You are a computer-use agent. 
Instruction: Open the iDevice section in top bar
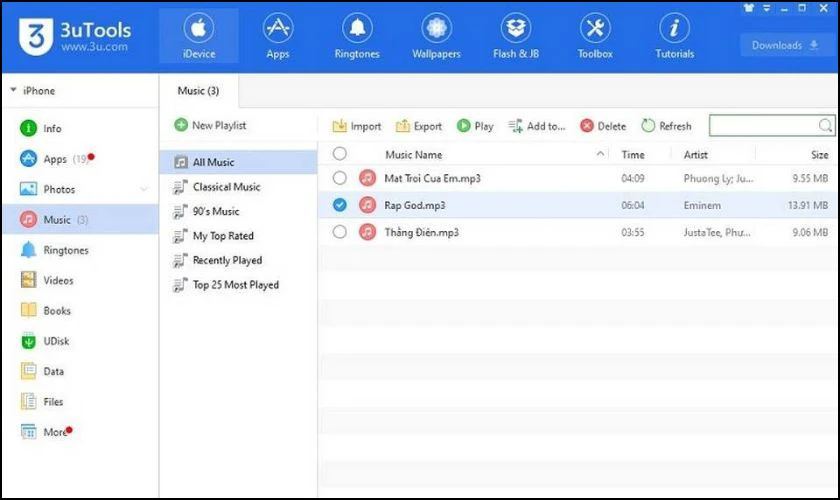[199, 36]
